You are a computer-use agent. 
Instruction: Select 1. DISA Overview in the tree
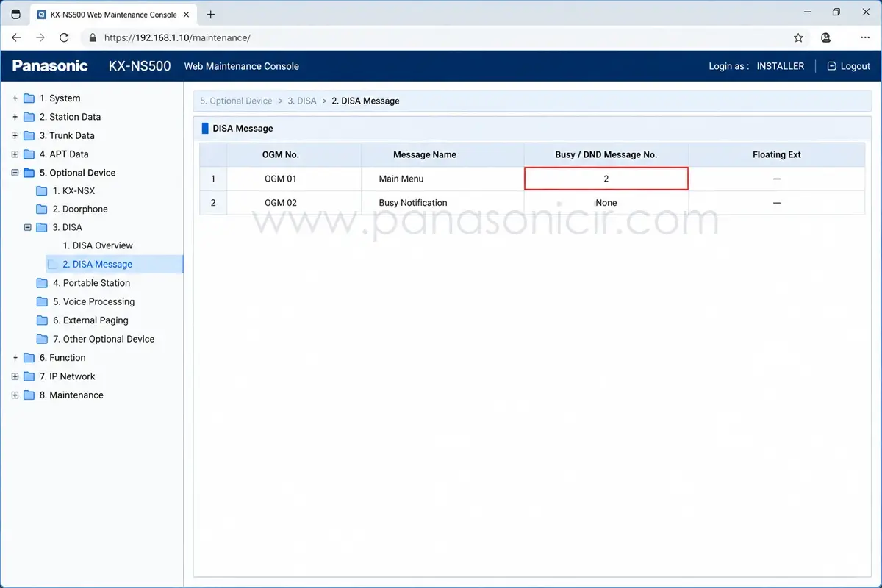click(98, 245)
